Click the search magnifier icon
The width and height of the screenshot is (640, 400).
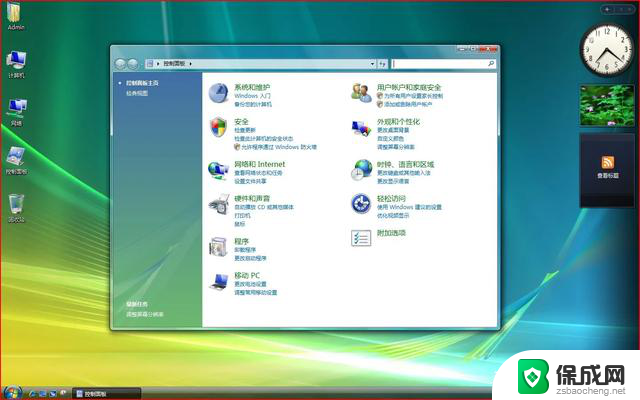click(491, 63)
